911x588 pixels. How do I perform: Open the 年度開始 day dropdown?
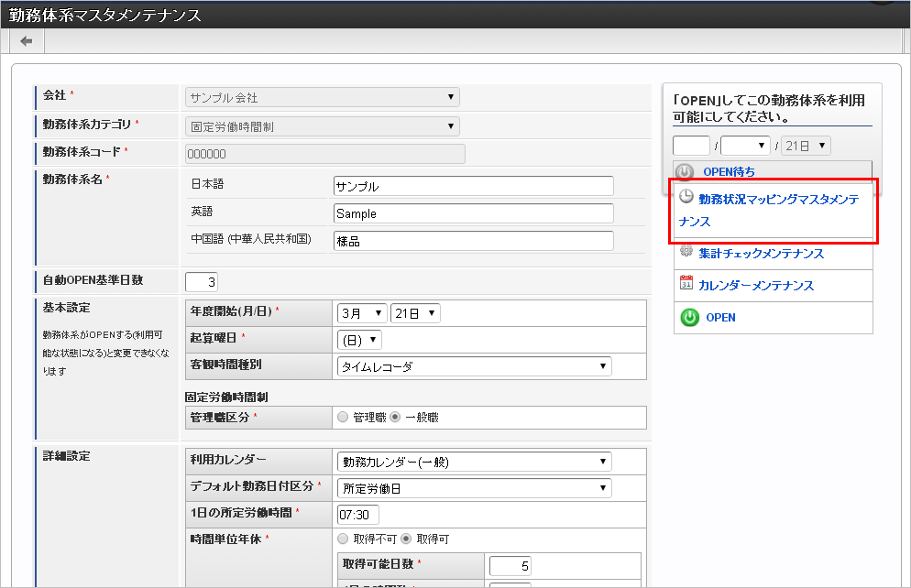point(415,313)
